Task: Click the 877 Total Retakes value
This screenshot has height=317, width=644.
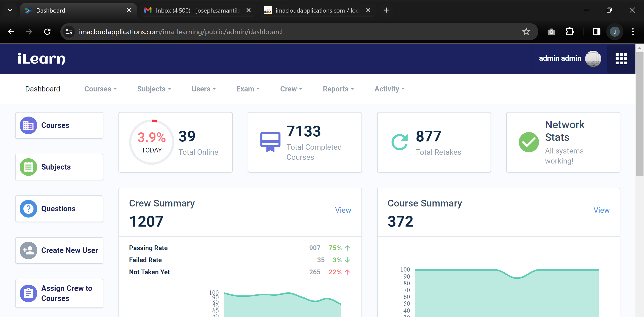Action: coord(428,136)
